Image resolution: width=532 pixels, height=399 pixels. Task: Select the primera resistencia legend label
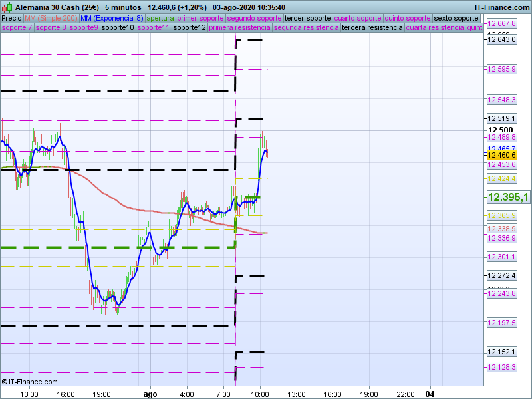click(x=239, y=28)
